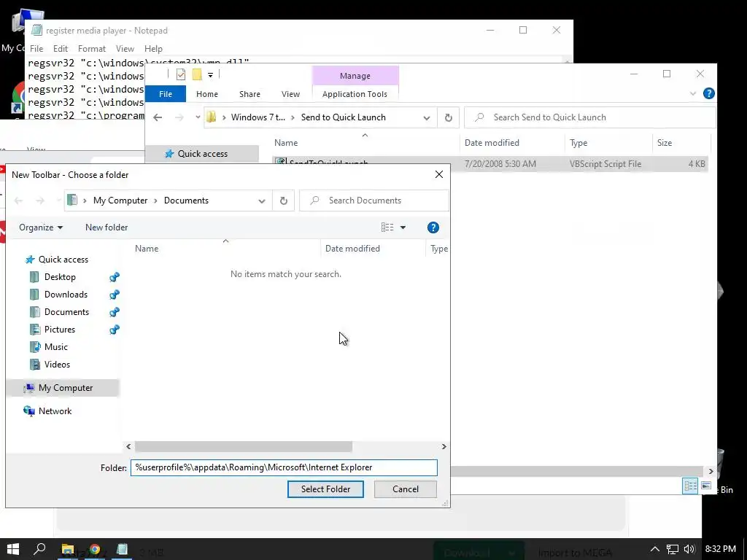Open Home tab in Explorer ribbon
The width and height of the screenshot is (747, 560).
pos(206,94)
